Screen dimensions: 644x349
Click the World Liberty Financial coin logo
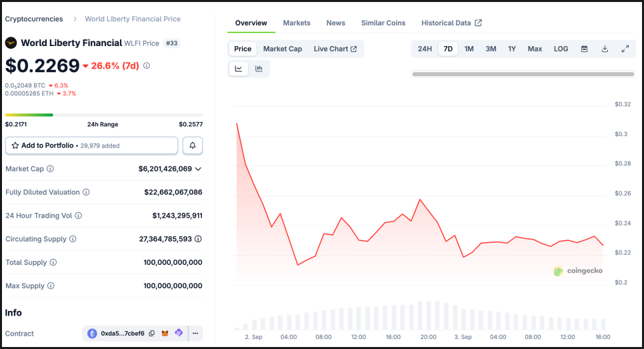click(x=11, y=43)
